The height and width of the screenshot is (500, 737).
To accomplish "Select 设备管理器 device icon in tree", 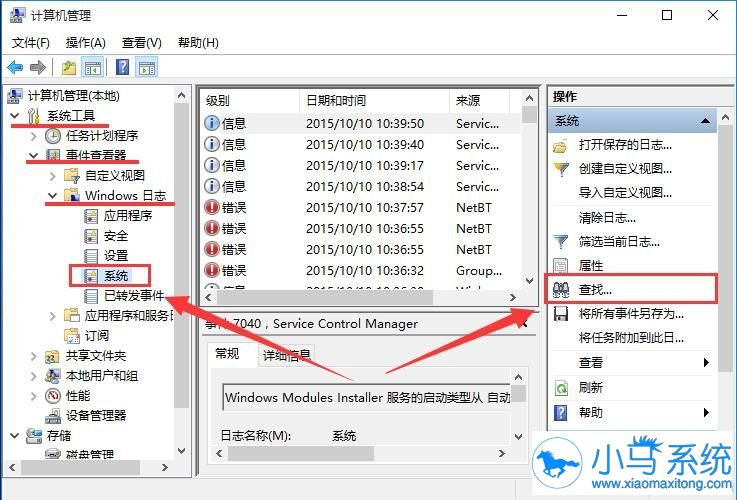I will point(53,416).
